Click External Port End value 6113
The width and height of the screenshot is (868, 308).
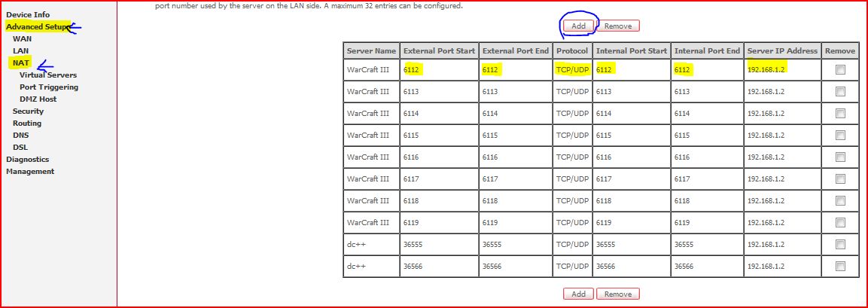pos(491,91)
